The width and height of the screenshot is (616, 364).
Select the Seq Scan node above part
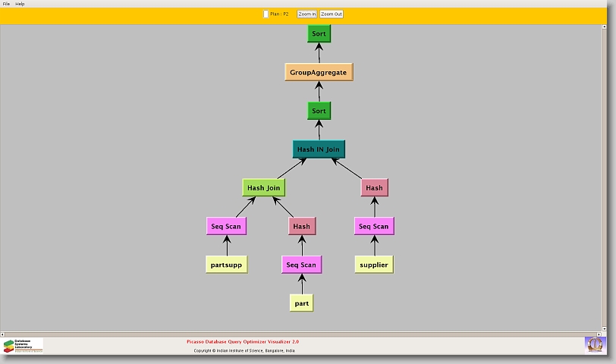[301, 265]
